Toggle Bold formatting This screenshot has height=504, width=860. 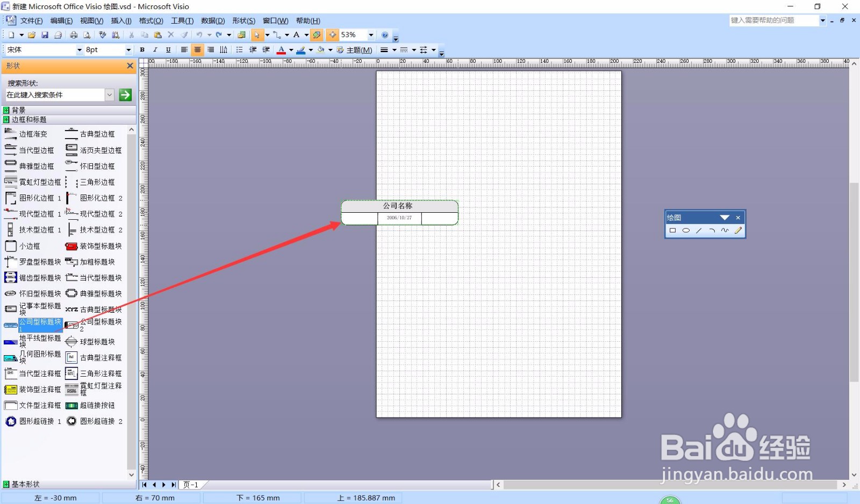pos(142,50)
